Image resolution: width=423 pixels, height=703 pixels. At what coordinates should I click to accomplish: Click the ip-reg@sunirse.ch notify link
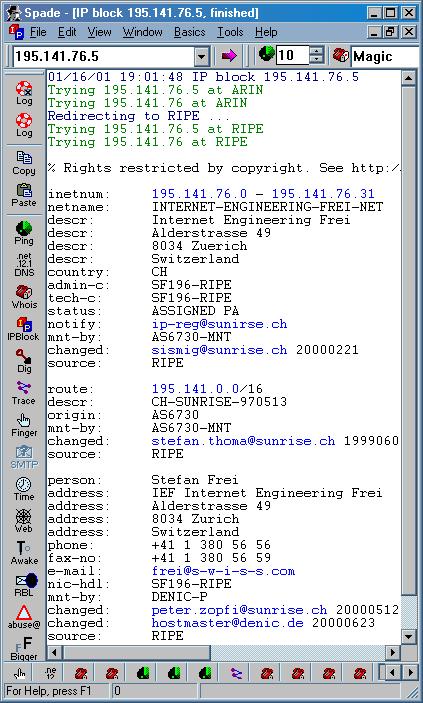pos(219,324)
